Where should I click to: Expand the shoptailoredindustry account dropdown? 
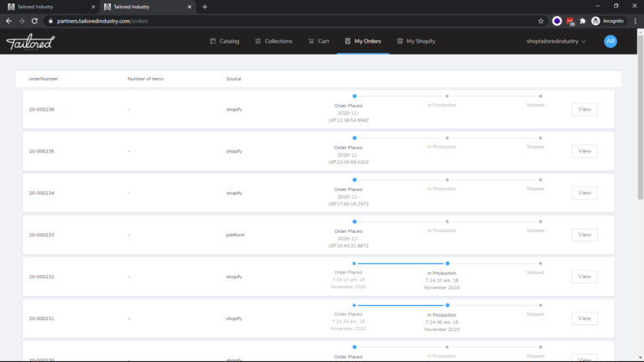click(556, 41)
